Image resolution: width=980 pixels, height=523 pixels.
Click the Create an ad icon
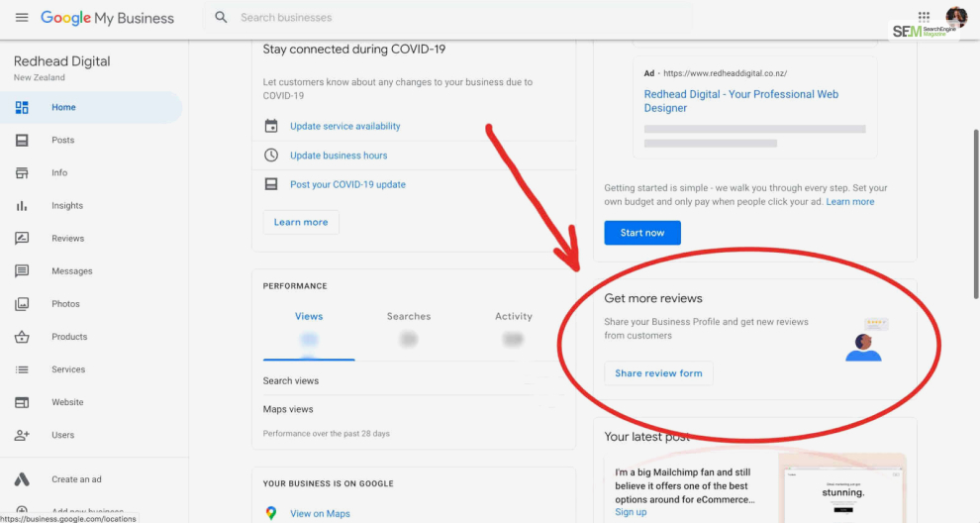tap(22, 479)
